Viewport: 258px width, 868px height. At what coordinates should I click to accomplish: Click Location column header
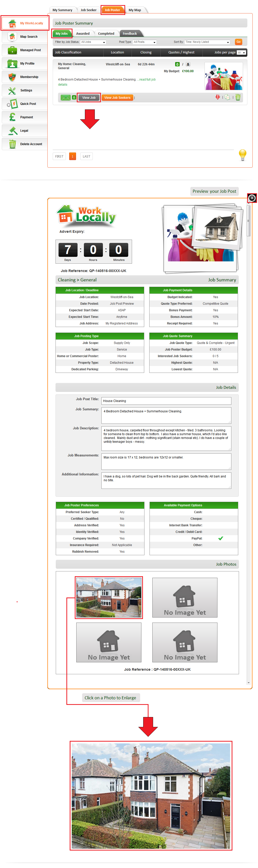click(117, 53)
